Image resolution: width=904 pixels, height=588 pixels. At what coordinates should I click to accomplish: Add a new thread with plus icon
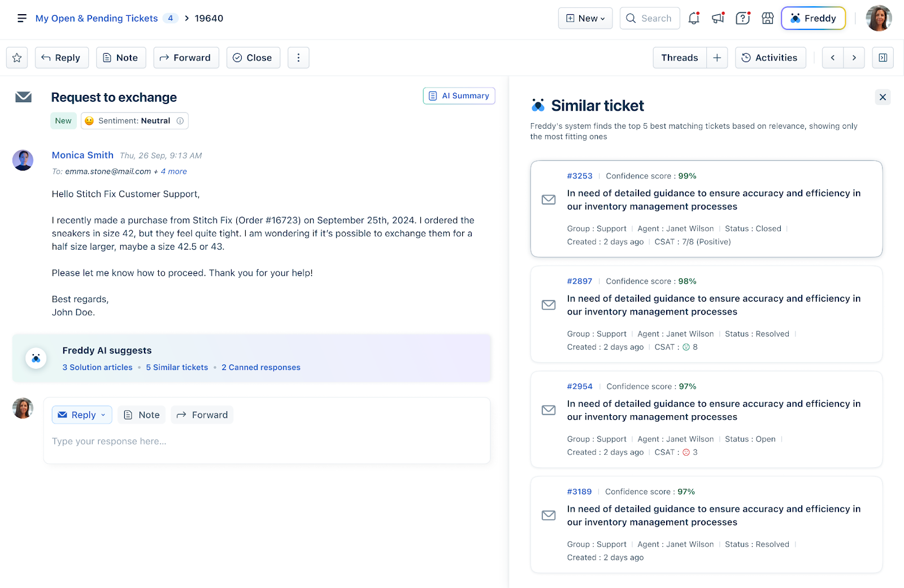pos(717,58)
